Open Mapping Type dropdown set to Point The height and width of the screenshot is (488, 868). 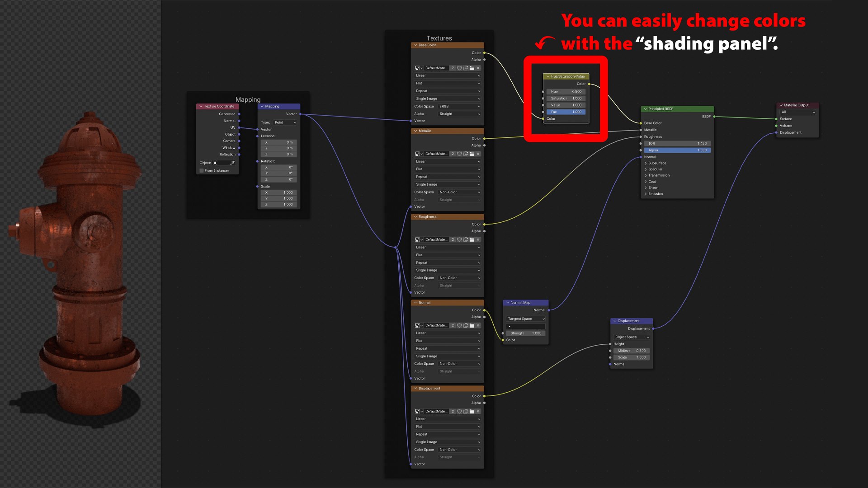[x=285, y=122]
